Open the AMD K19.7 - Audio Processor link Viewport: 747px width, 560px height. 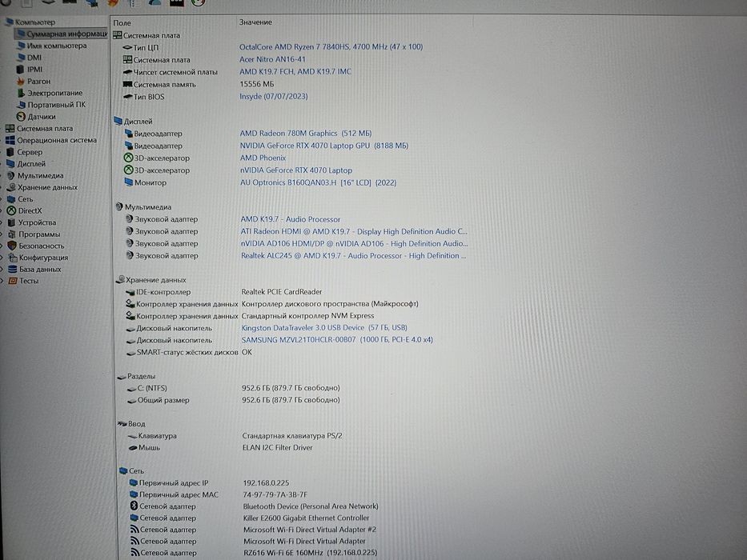[290, 219]
